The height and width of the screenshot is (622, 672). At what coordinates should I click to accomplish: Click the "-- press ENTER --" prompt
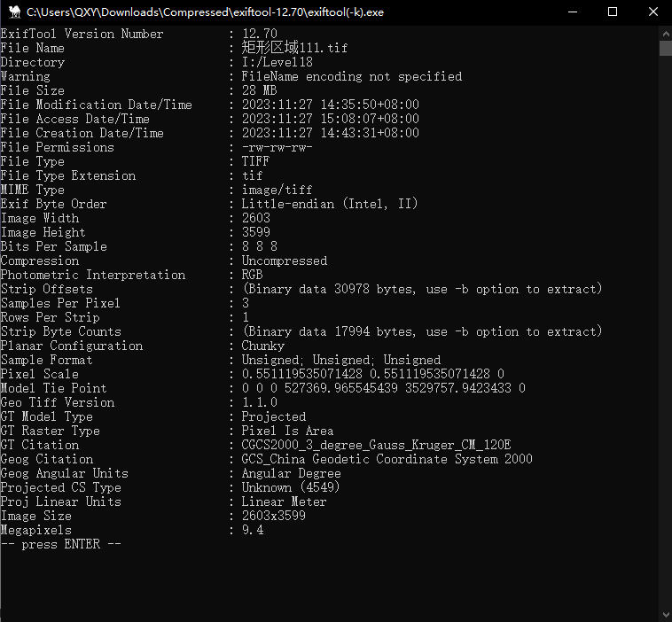(x=60, y=544)
